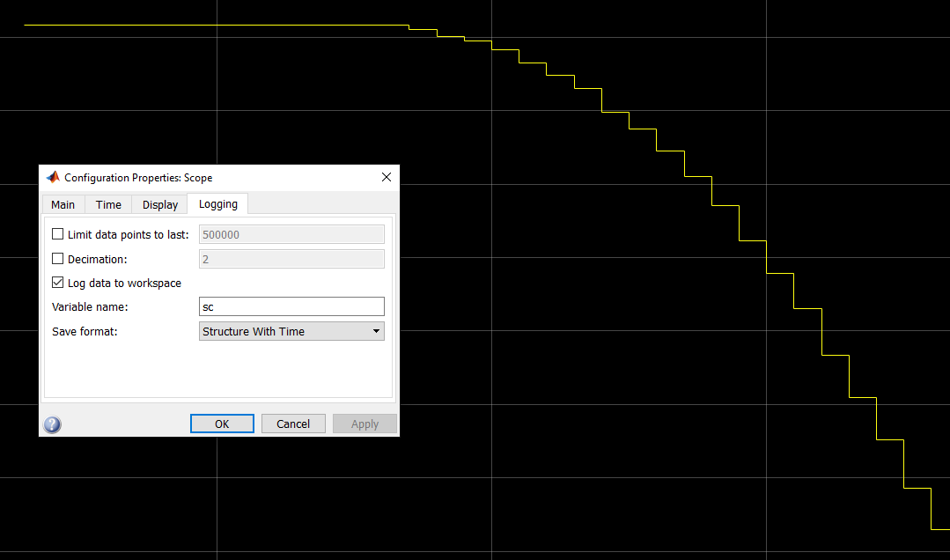Select the Display tab
Screen dimensions: 950x560
(x=160, y=204)
